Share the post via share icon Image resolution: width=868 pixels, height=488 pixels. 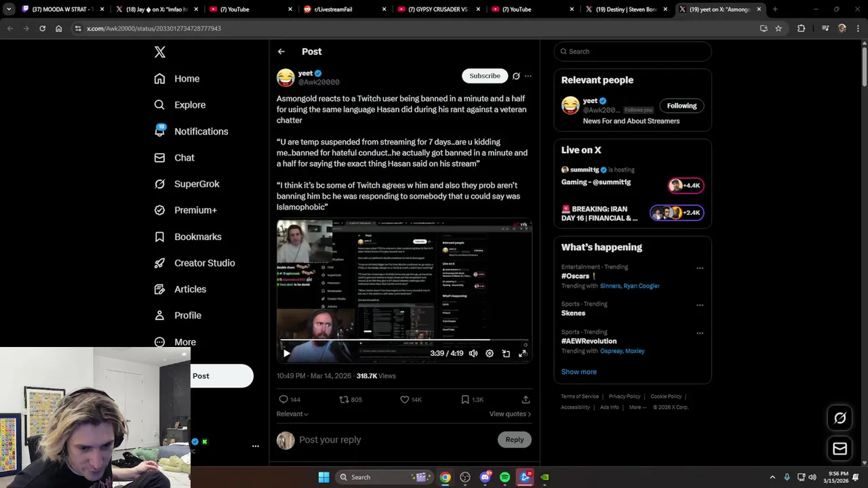coord(526,399)
